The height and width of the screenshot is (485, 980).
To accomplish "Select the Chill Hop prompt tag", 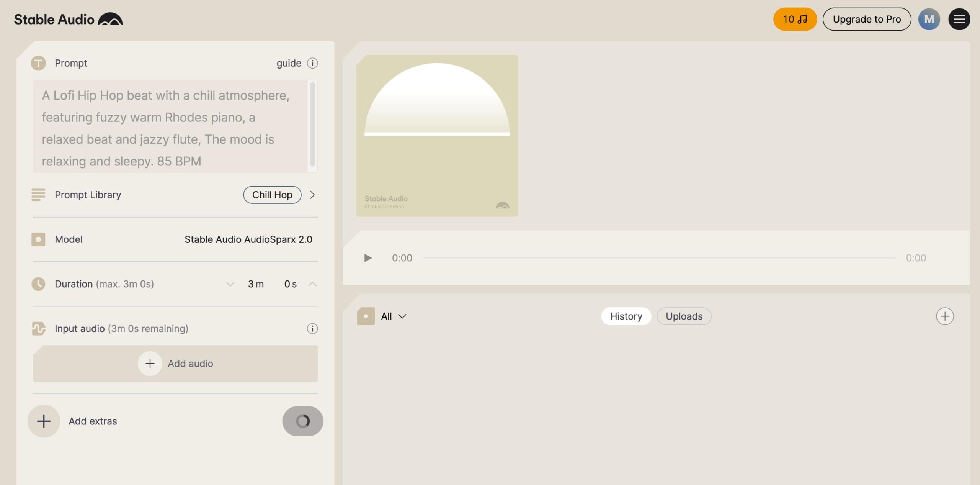I will pos(272,195).
